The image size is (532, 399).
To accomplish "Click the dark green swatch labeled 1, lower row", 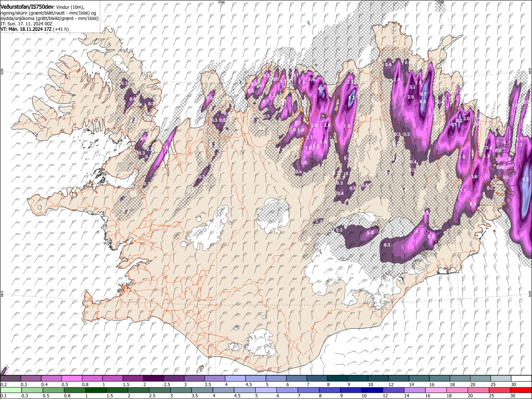I will (x=96, y=390).
